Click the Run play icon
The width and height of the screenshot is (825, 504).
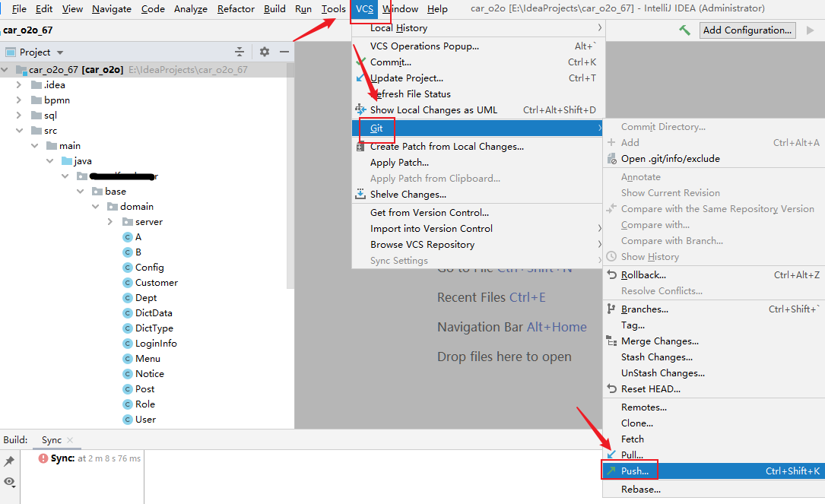click(x=811, y=30)
